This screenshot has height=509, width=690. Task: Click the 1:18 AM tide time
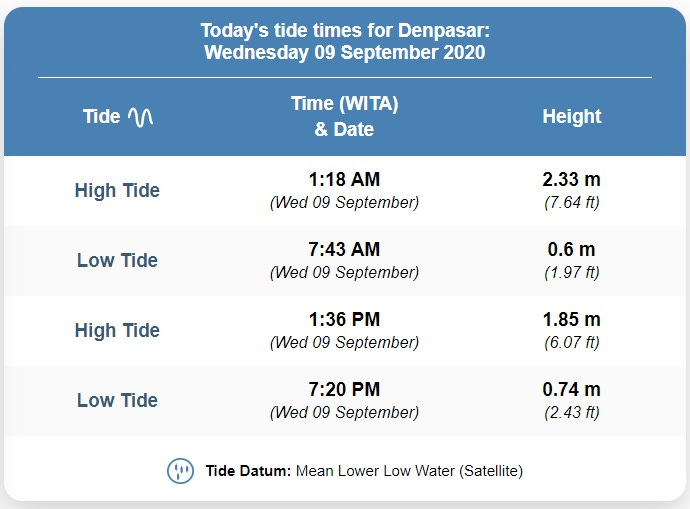[x=344, y=179]
